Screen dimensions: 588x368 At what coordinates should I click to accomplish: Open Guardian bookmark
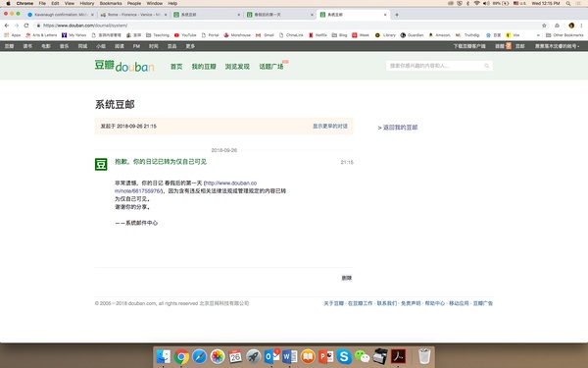pos(412,35)
